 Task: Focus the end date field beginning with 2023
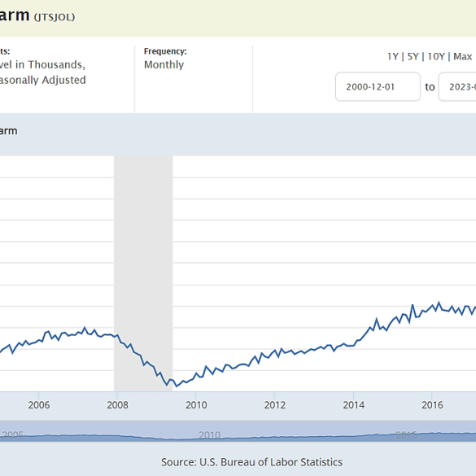click(x=457, y=87)
